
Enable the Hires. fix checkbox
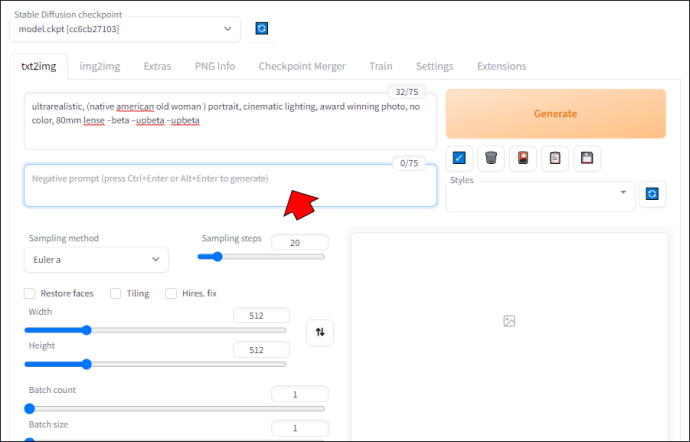(171, 294)
